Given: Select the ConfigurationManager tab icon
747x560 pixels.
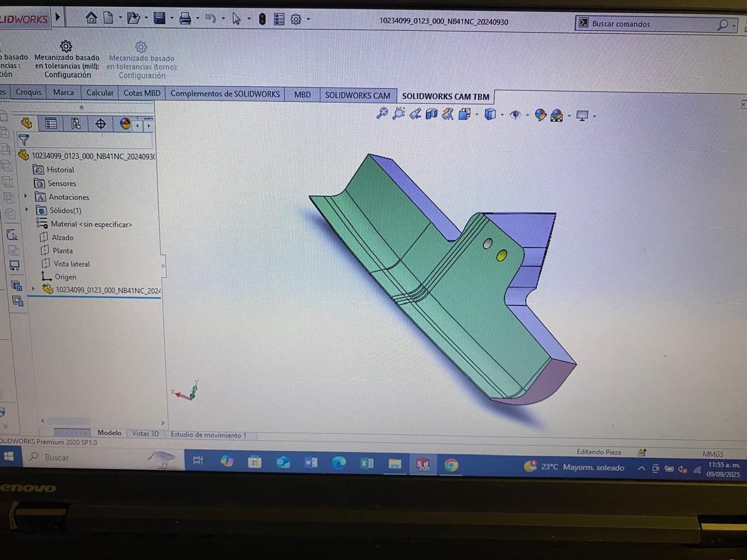Looking at the screenshot, I should point(76,123).
